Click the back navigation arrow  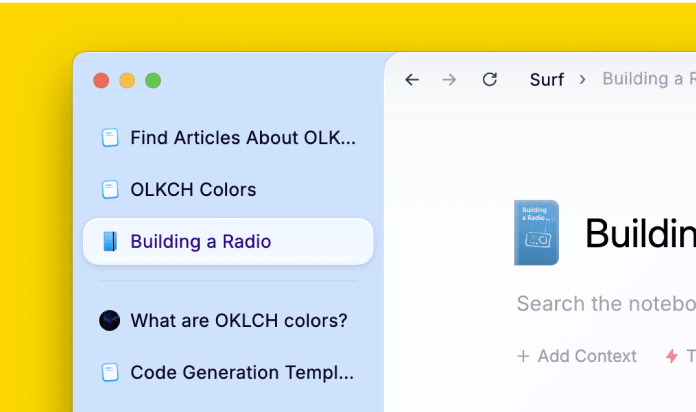412,80
